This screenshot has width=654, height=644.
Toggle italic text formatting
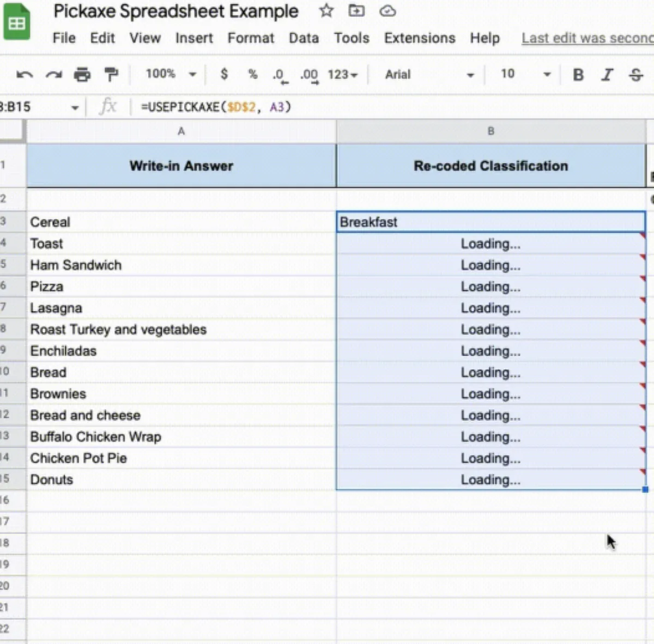pos(607,75)
